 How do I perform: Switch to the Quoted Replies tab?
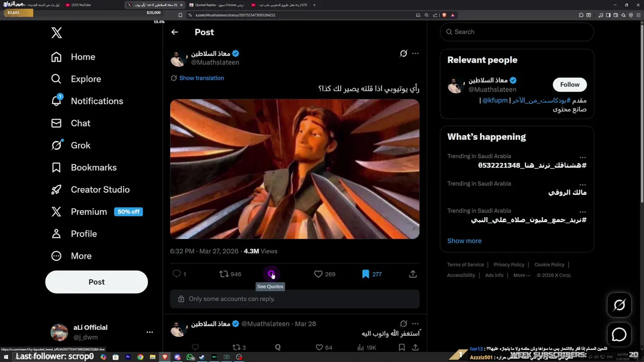click(216, 5)
